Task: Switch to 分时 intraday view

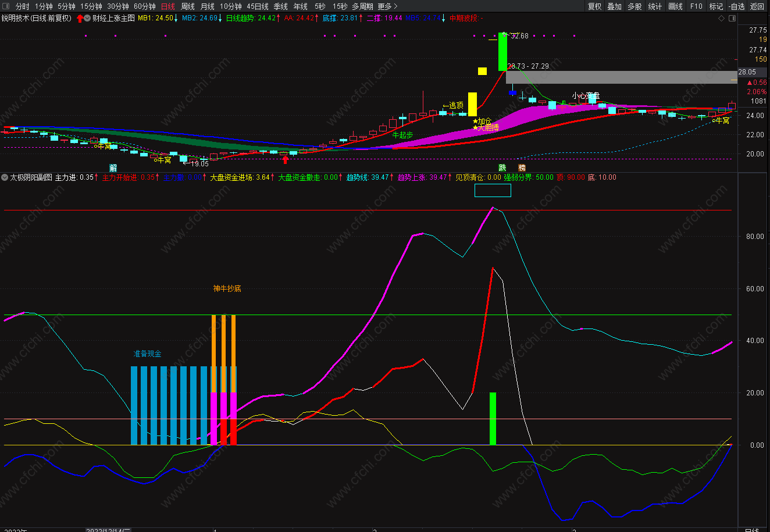Action: click(x=23, y=6)
